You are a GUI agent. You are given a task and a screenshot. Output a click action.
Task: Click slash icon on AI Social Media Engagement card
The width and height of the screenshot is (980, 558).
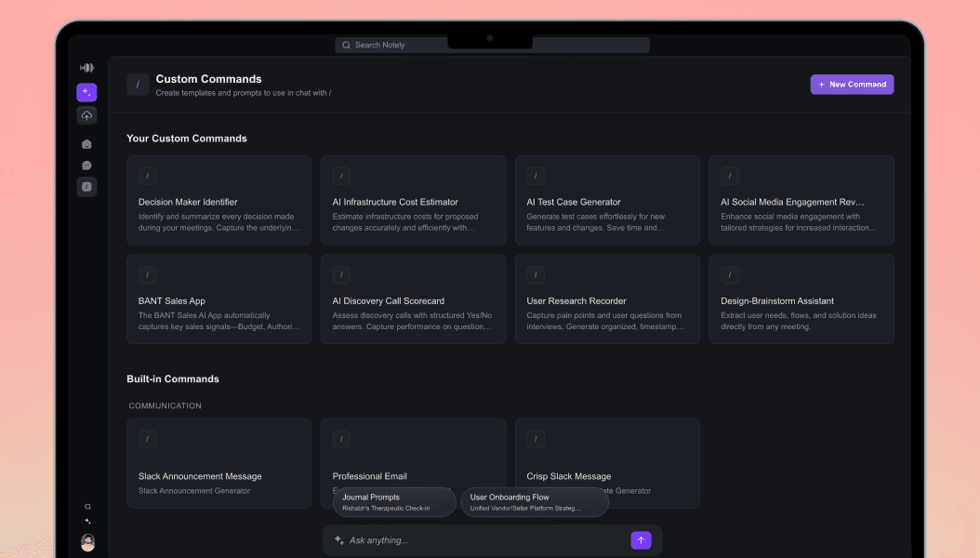(x=729, y=176)
